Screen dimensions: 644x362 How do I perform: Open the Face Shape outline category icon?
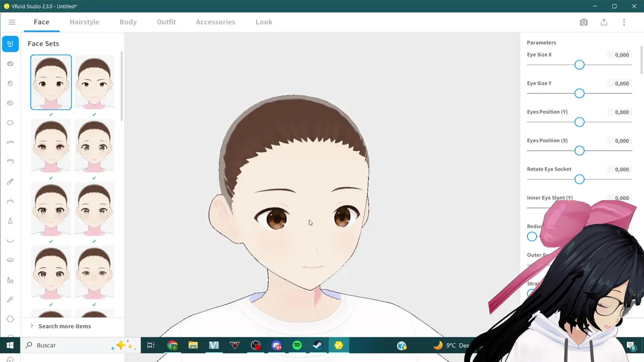10,319
